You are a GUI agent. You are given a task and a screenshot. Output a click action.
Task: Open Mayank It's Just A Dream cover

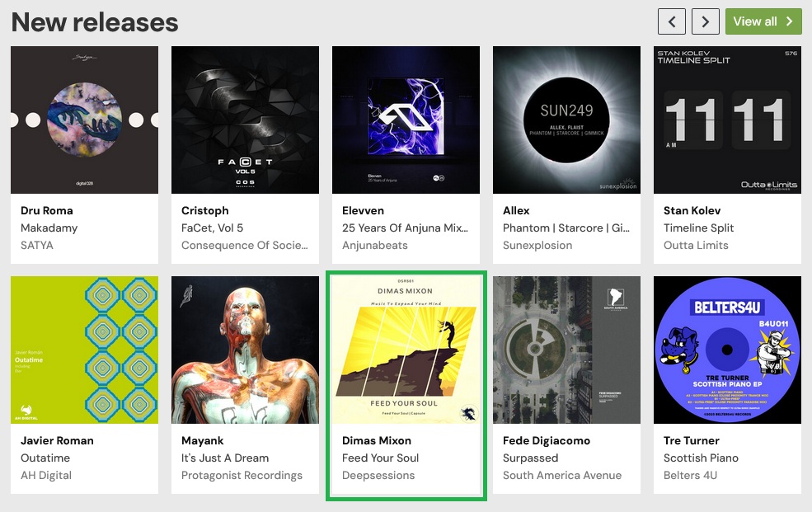pyautogui.click(x=245, y=350)
